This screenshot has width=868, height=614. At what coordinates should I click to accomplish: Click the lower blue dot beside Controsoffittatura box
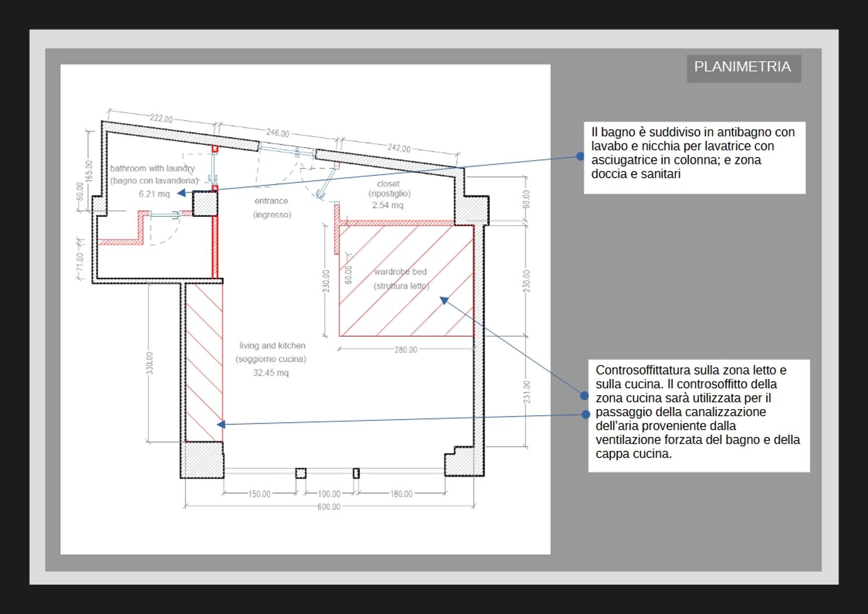coord(586,414)
